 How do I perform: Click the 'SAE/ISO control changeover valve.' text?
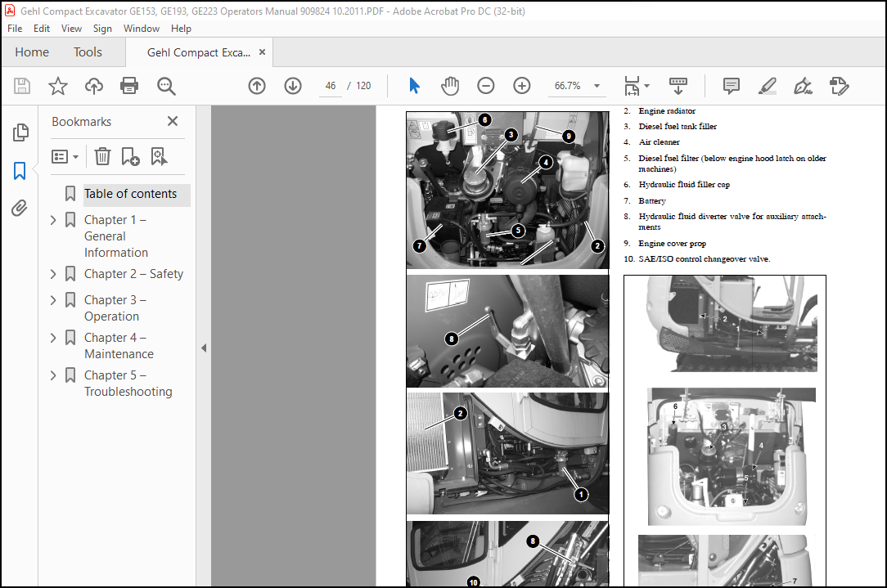(705, 259)
